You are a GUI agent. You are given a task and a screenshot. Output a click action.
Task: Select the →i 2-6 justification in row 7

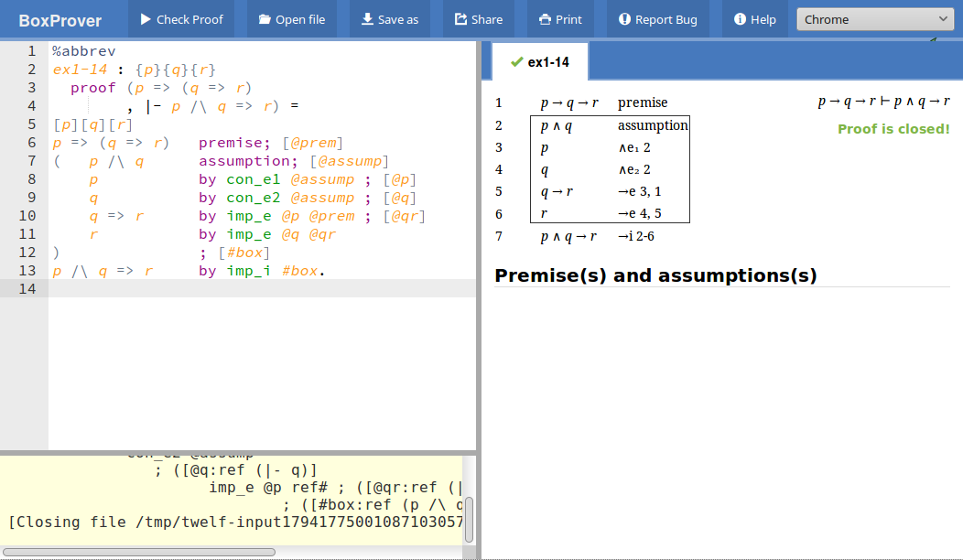pyautogui.click(x=636, y=236)
